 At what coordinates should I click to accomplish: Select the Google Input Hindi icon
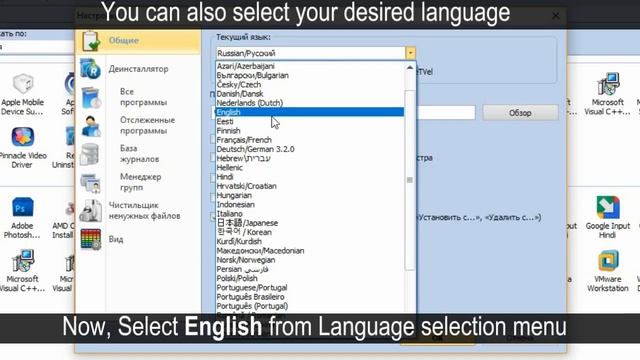point(608,207)
